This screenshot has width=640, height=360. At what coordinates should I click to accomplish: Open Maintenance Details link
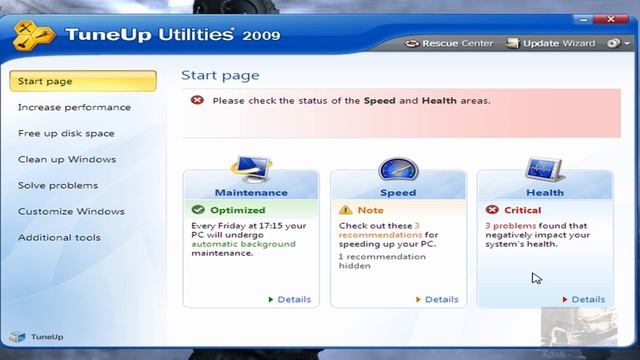coord(289,299)
